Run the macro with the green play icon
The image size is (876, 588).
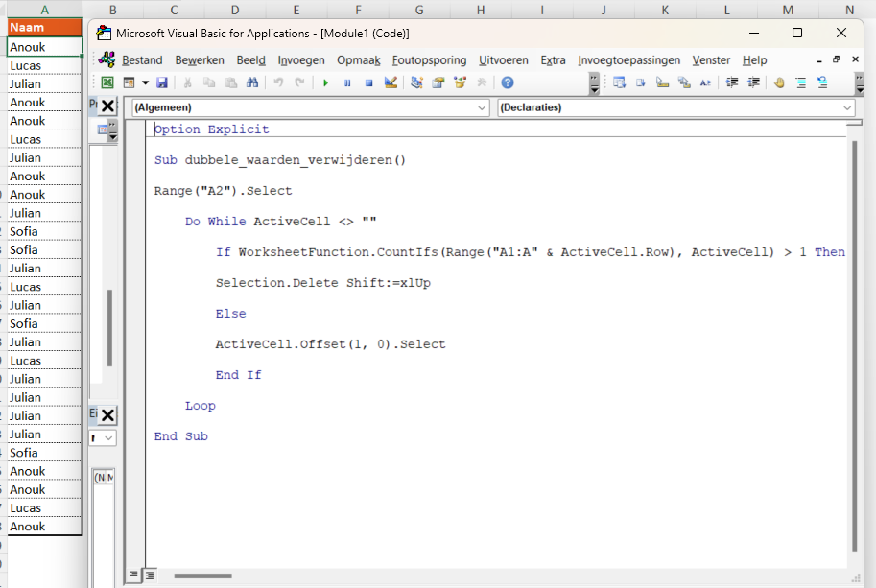coord(325,82)
